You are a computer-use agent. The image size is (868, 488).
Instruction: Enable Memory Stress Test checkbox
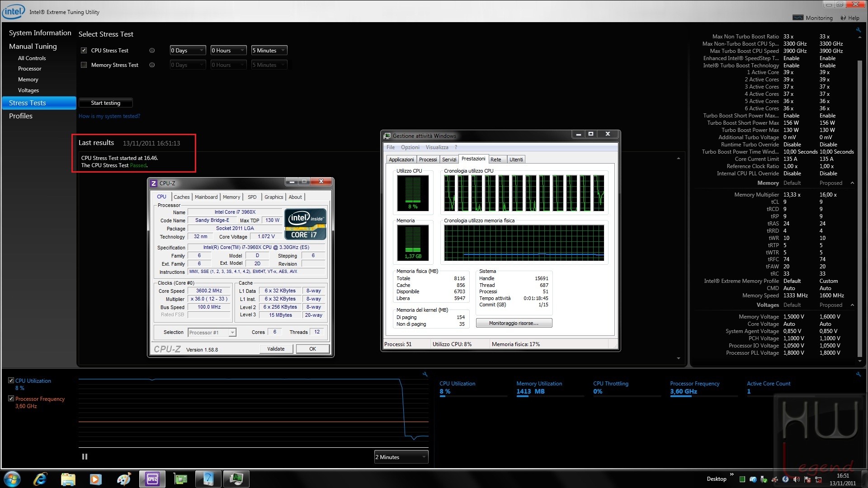pyautogui.click(x=84, y=65)
